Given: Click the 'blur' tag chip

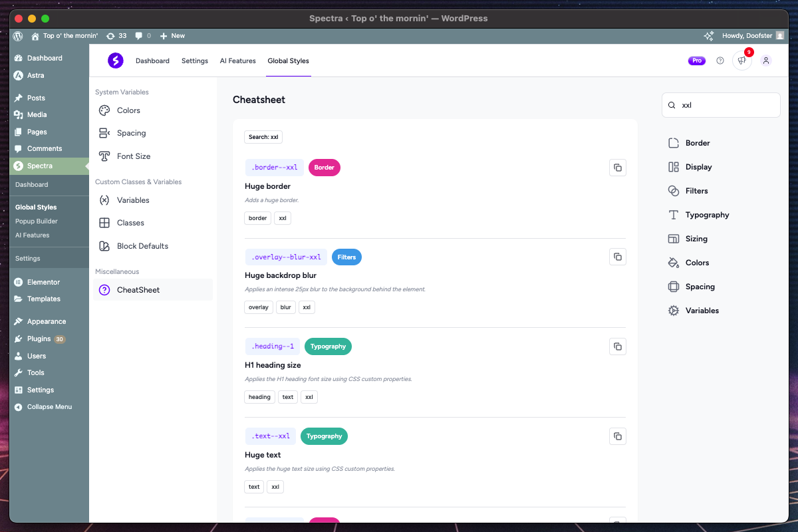Looking at the screenshot, I should click(x=286, y=307).
